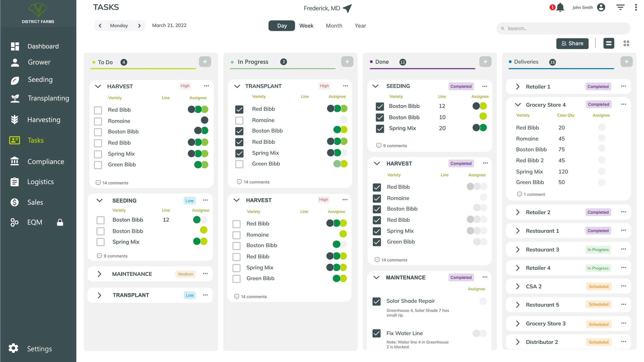
Task: Check the Red Bibb checkbox in To Do Harvest
Action: (98, 110)
